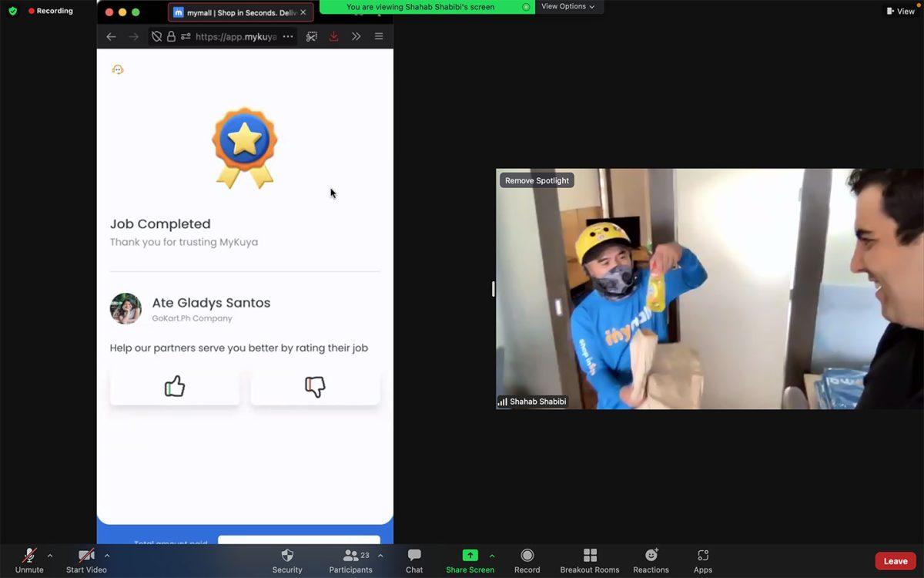Viewport: 924px width, 578px height.
Task: Open the Participants panel
Action: pyautogui.click(x=351, y=560)
